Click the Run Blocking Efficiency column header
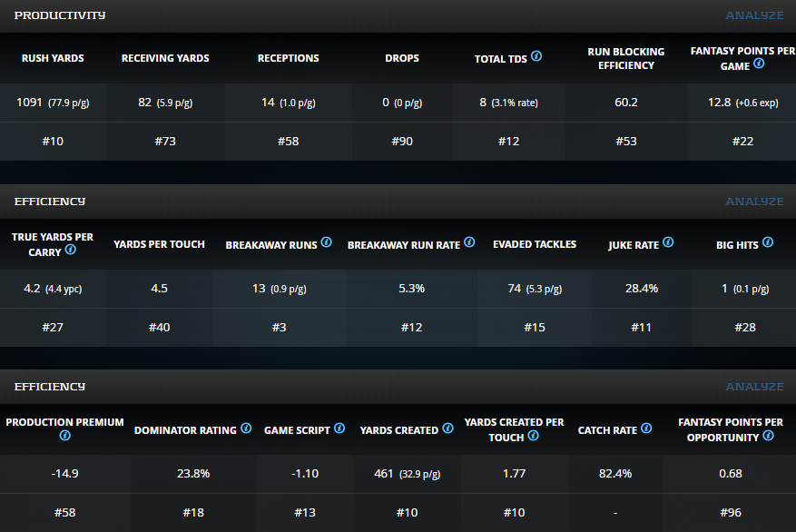796x532 pixels. pyautogui.click(x=625, y=58)
